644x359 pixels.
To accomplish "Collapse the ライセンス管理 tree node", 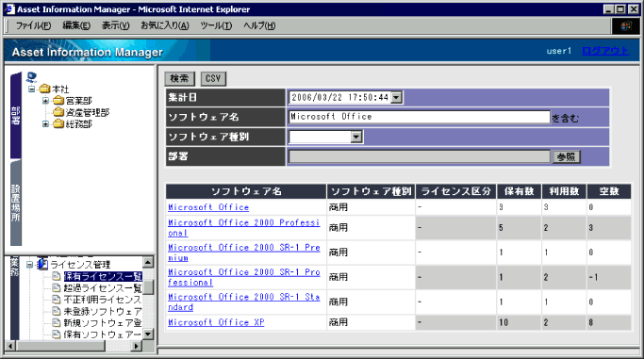I will coord(29,265).
